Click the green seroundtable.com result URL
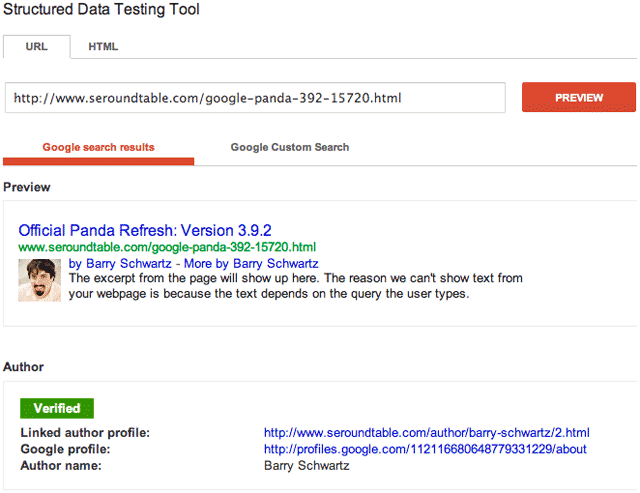640x493 pixels. pyautogui.click(x=167, y=247)
